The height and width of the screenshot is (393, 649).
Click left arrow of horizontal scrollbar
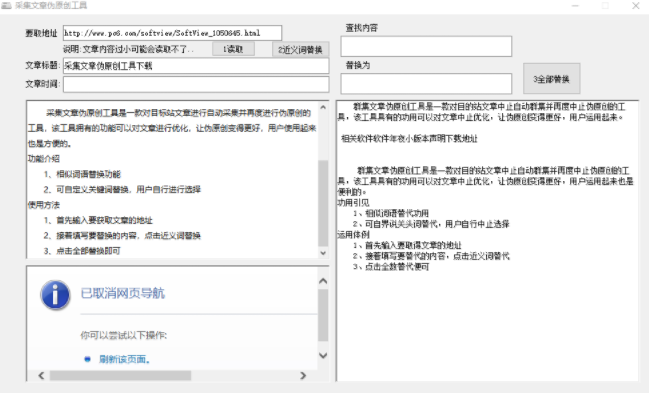point(41,376)
